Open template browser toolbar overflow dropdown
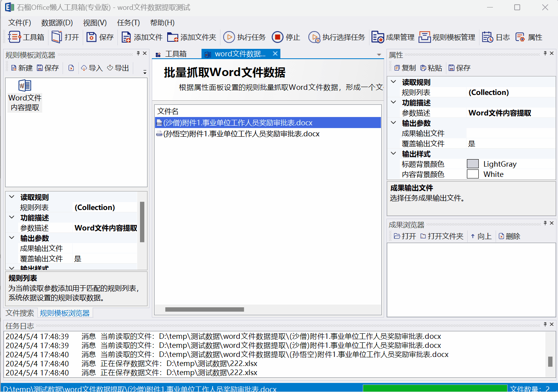Image resolution: width=558 pixels, height=392 pixels. [145, 72]
